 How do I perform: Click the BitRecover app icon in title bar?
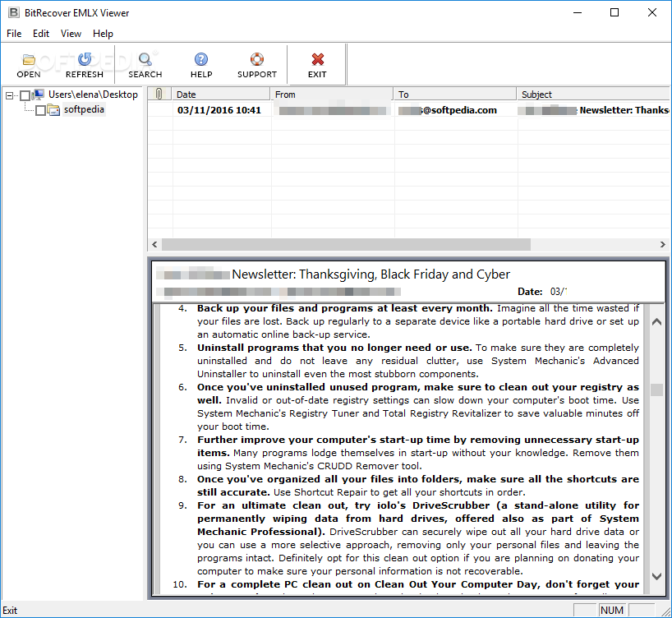(14, 12)
